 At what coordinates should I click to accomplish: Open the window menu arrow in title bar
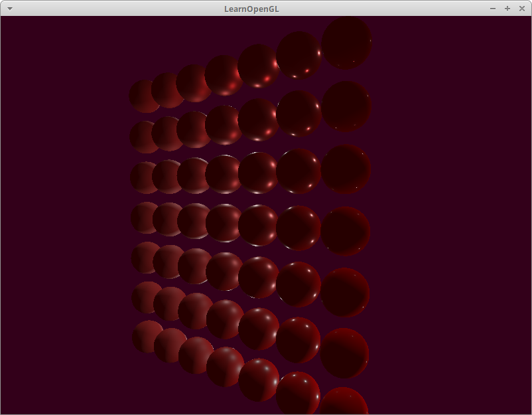pyautogui.click(x=9, y=8)
